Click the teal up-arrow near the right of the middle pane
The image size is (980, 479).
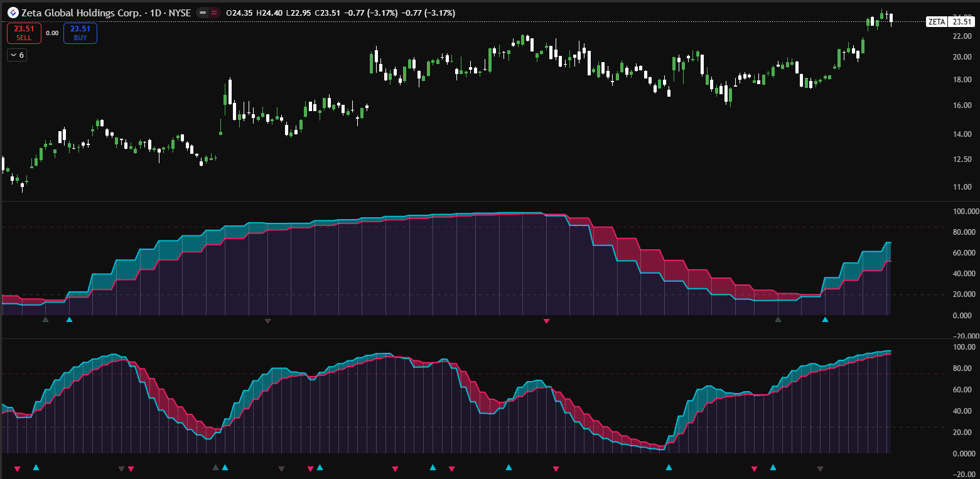tap(825, 320)
